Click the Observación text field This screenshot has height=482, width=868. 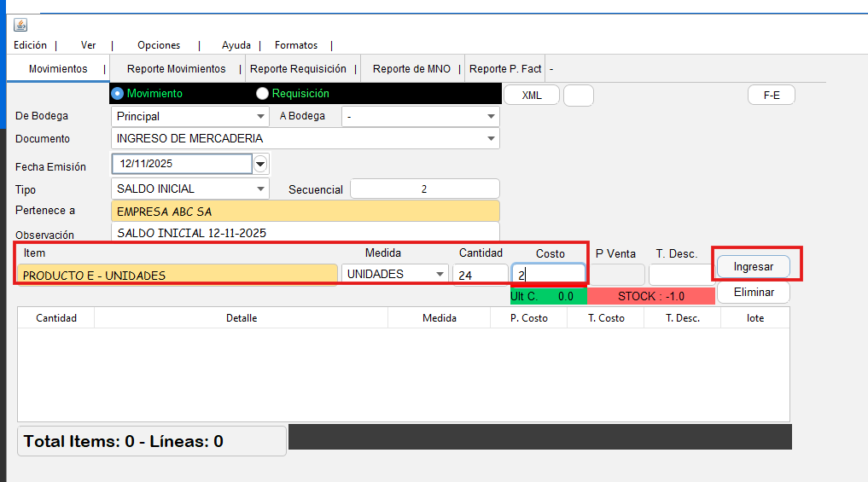point(305,232)
